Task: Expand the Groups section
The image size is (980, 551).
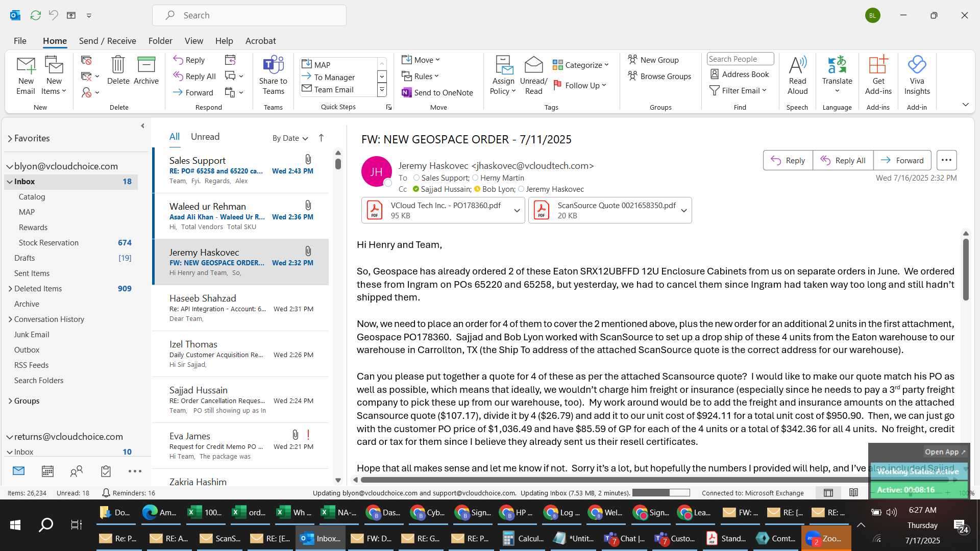Action: pos(10,401)
